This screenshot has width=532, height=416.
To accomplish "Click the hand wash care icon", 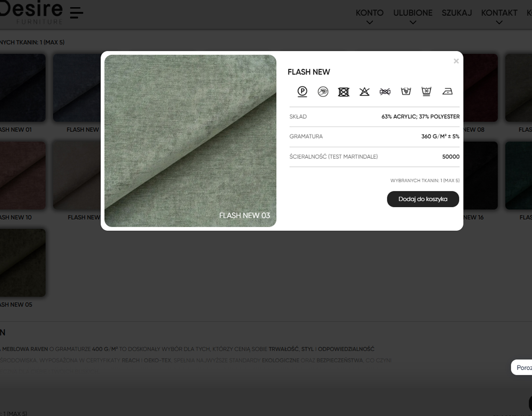I will [x=406, y=91].
